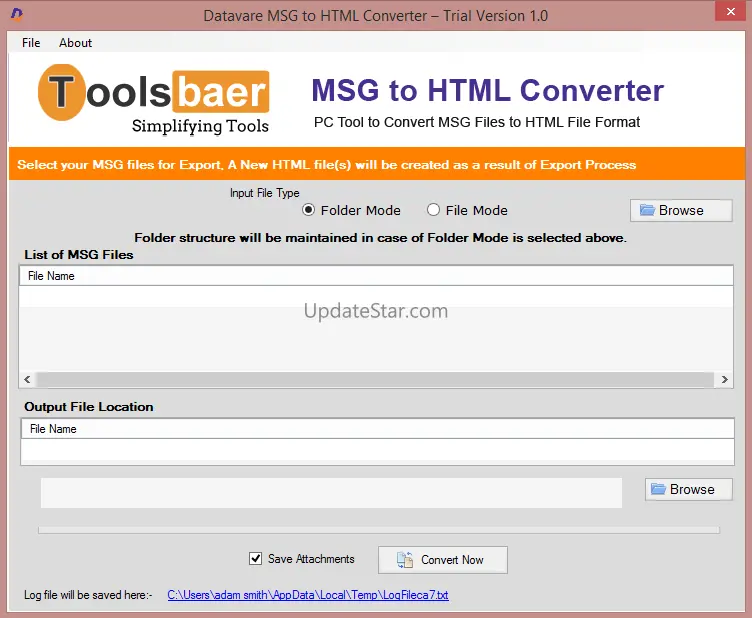This screenshot has height=618, width=752.
Task: Click the output path text field
Action: point(331,492)
